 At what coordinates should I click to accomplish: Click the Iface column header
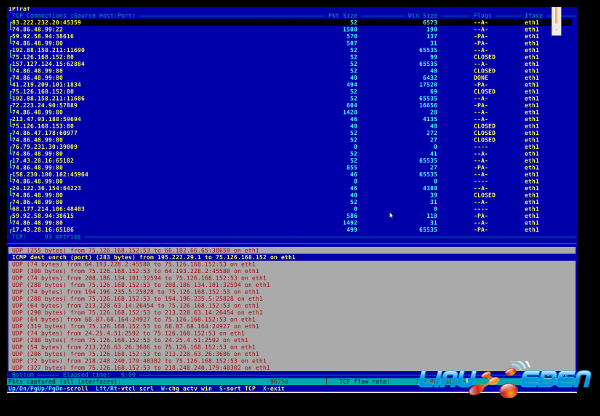pyautogui.click(x=533, y=16)
